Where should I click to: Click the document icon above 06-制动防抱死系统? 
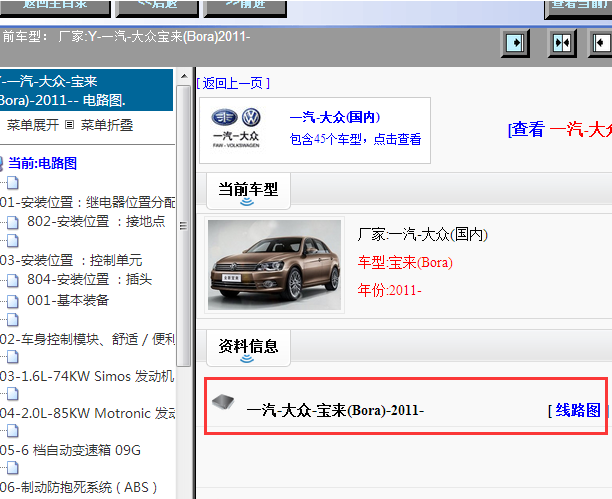pyautogui.click(x=13, y=468)
